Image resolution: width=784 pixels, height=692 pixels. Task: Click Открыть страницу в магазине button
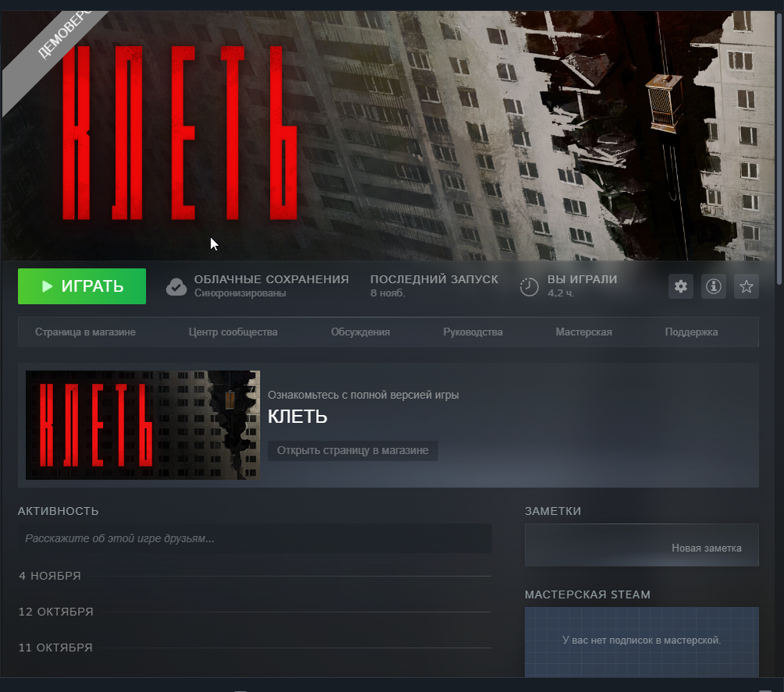(353, 450)
